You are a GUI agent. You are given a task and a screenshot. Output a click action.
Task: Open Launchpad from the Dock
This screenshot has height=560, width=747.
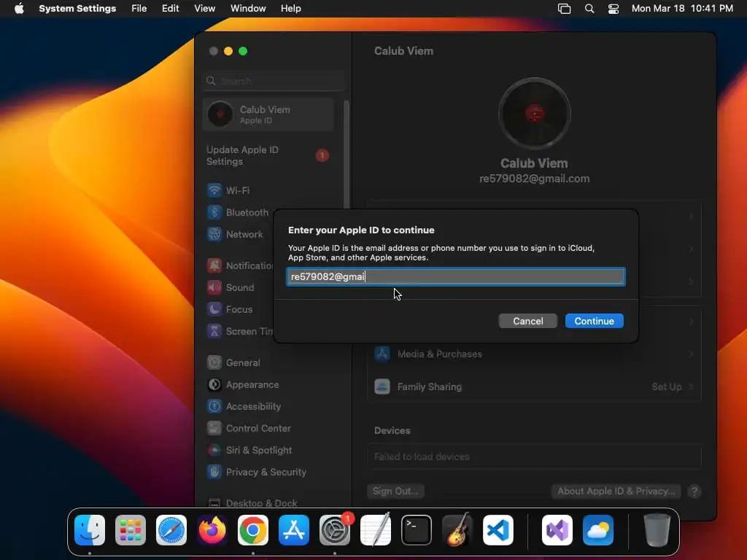pyautogui.click(x=131, y=530)
